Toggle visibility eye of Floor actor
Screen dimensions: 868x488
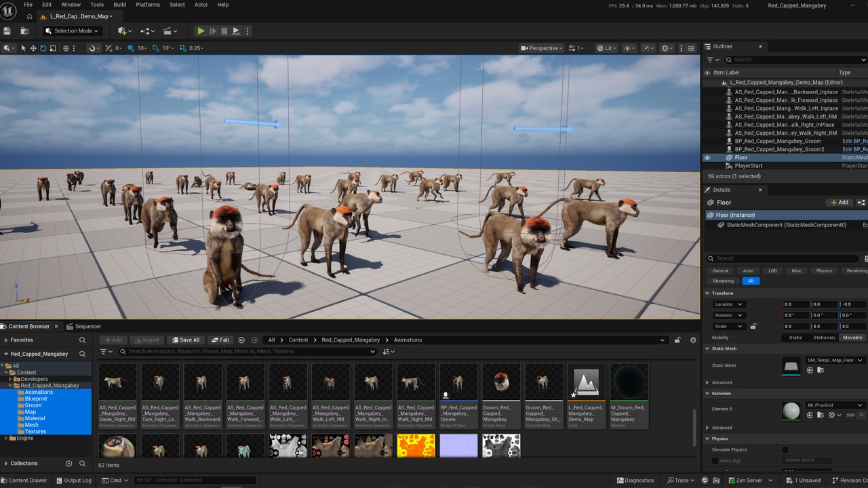[707, 157]
